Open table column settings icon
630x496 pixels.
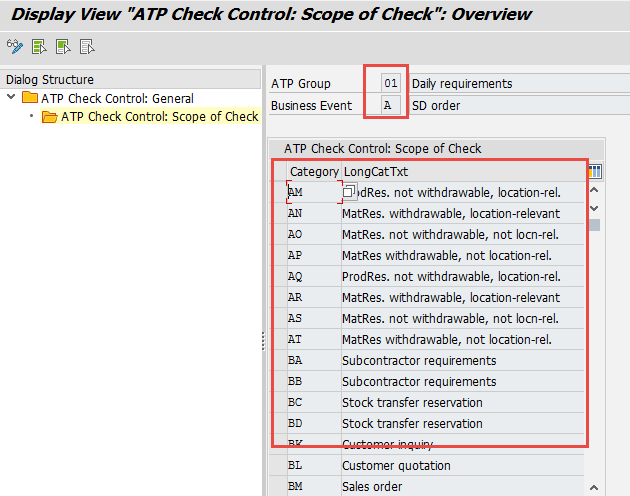point(595,172)
